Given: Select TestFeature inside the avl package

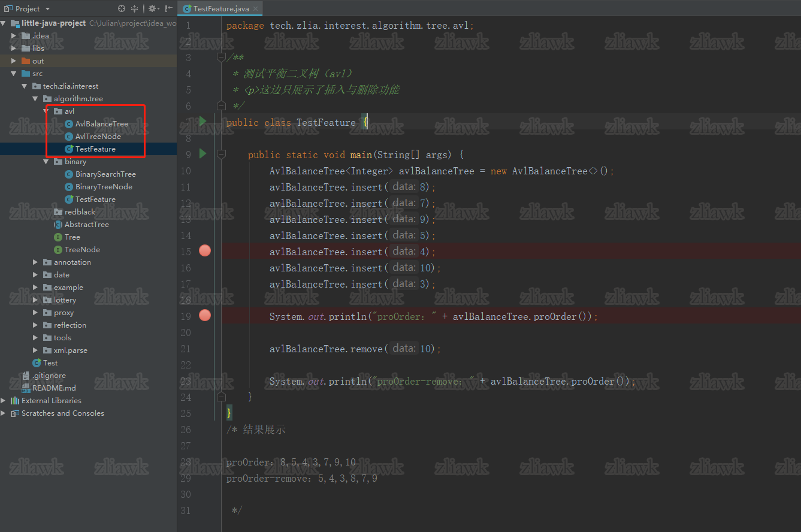Looking at the screenshot, I should point(95,149).
